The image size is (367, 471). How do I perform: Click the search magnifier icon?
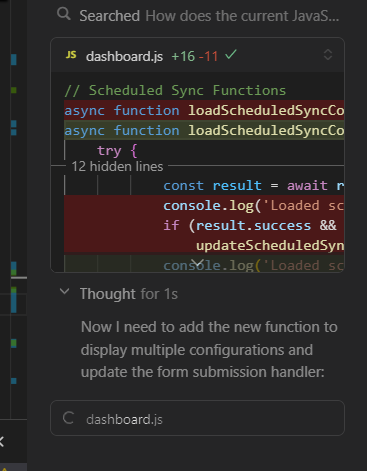tap(63, 14)
